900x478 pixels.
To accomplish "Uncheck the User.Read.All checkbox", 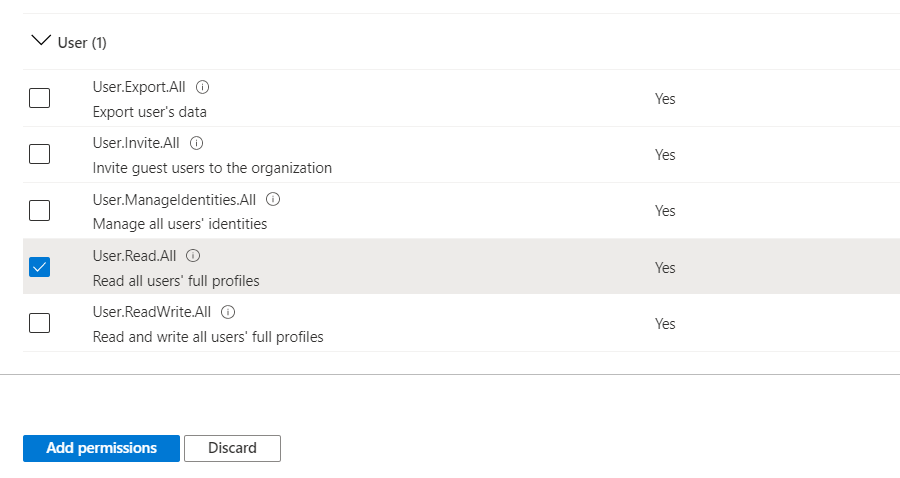I will (x=40, y=267).
